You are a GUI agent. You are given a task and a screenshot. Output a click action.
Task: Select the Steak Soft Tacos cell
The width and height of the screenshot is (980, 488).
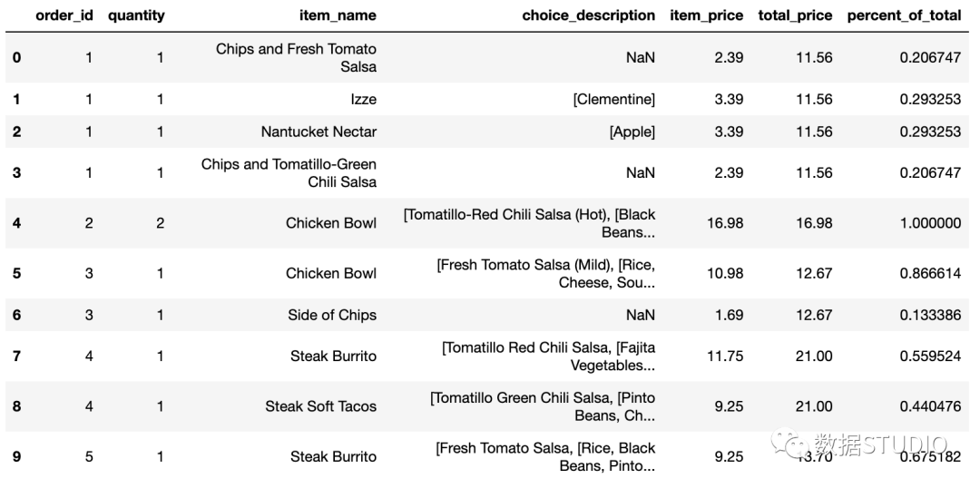tap(320, 406)
